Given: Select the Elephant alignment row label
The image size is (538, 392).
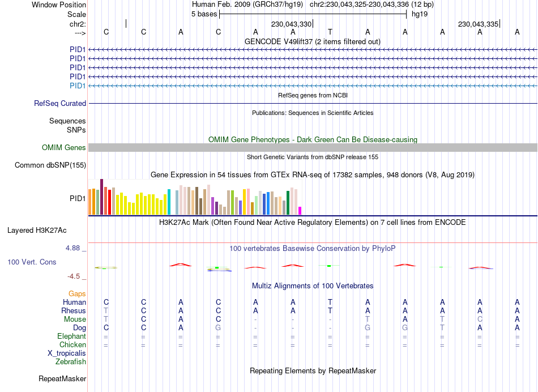Looking at the screenshot, I should pyautogui.click(x=72, y=336).
